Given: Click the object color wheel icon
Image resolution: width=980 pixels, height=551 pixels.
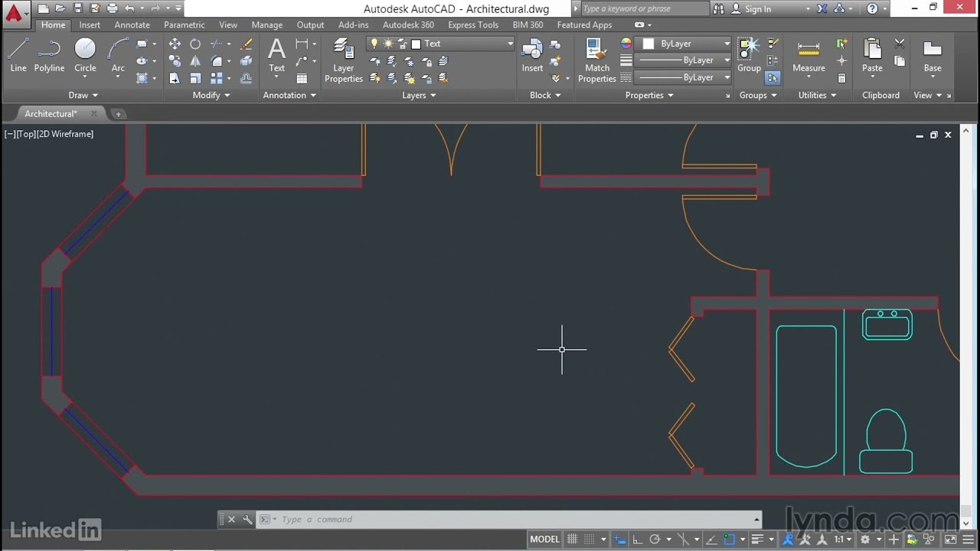Looking at the screenshot, I should [x=626, y=44].
